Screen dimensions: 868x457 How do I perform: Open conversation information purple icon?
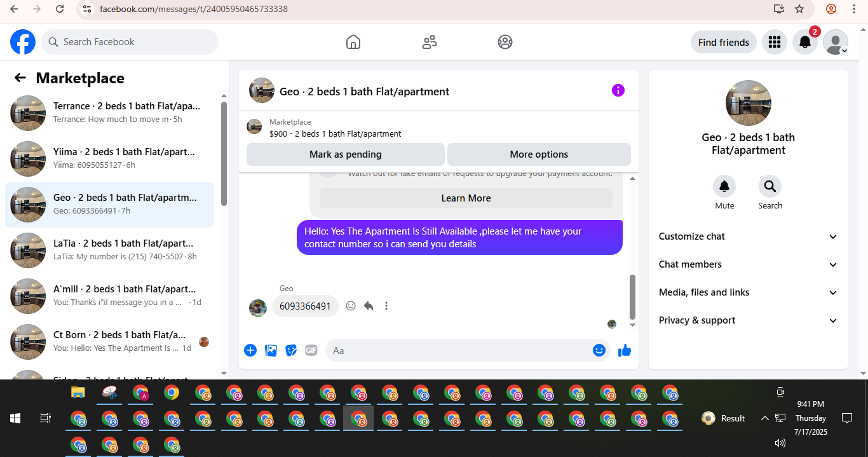(618, 90)
